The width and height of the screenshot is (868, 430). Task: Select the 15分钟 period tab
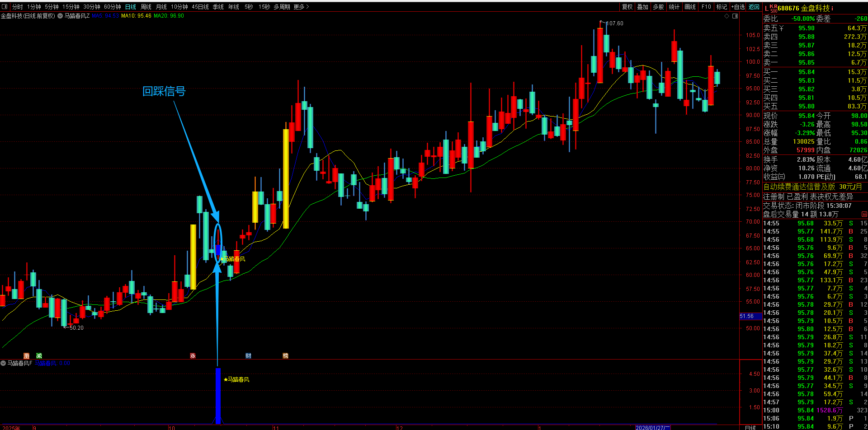(x=71, y=7)
